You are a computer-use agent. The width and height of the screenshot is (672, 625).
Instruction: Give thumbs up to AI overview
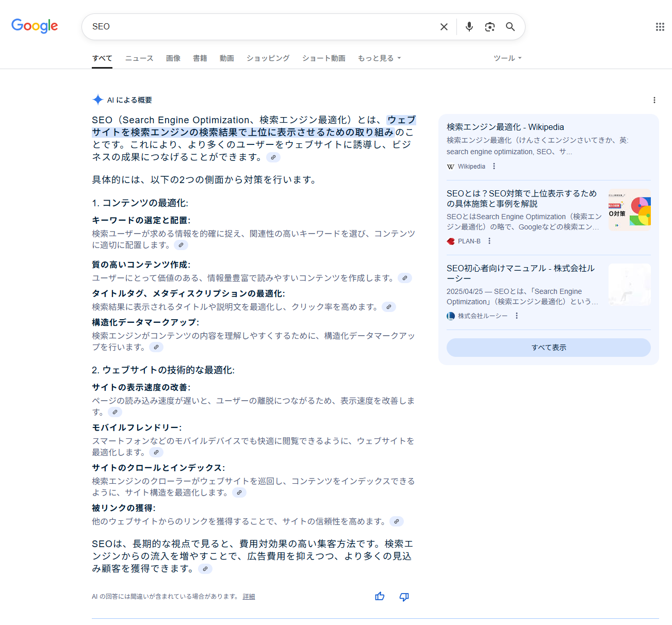[x=380, y=597]
